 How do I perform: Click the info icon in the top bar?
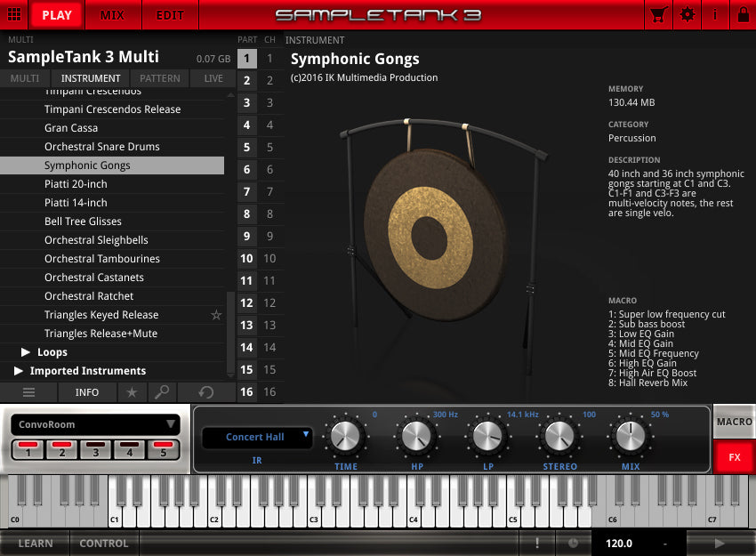pyautogui.click(x=716, y=15)
